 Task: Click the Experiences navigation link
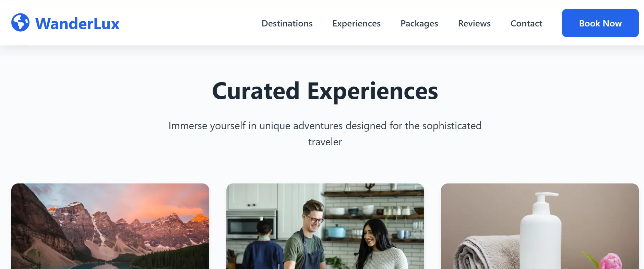[356, 23]
